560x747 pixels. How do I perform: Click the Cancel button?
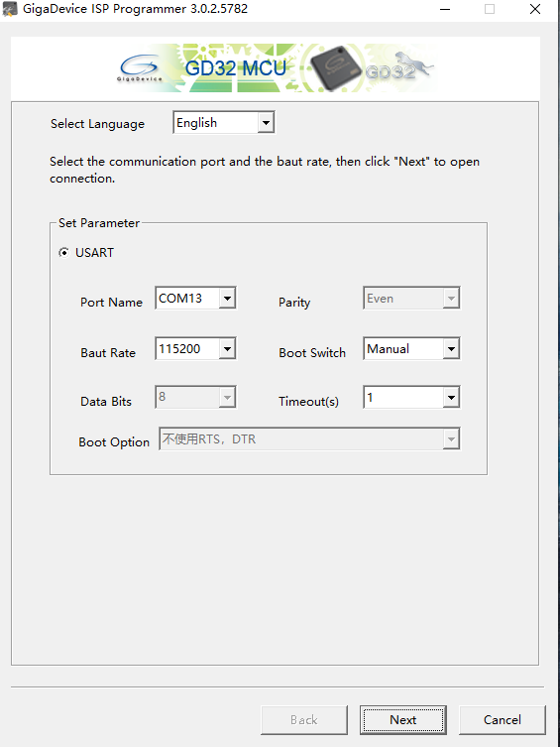(x=502, y=720)
